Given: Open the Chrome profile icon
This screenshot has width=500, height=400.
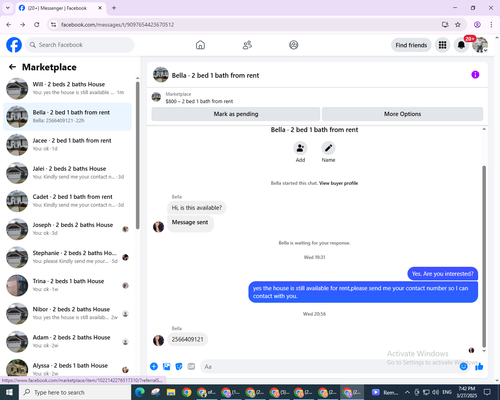Looking at the screenshot, I should [477, 25].
